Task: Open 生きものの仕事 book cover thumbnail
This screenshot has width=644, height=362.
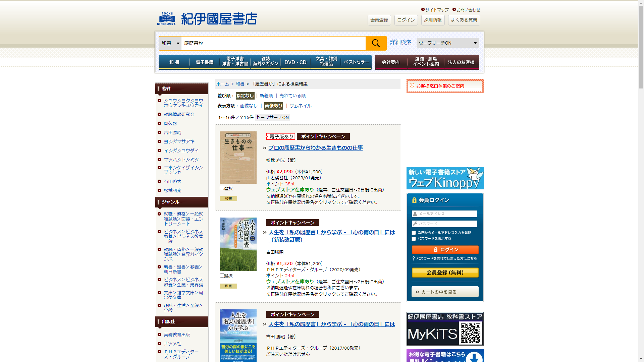Action: point(238,157)
